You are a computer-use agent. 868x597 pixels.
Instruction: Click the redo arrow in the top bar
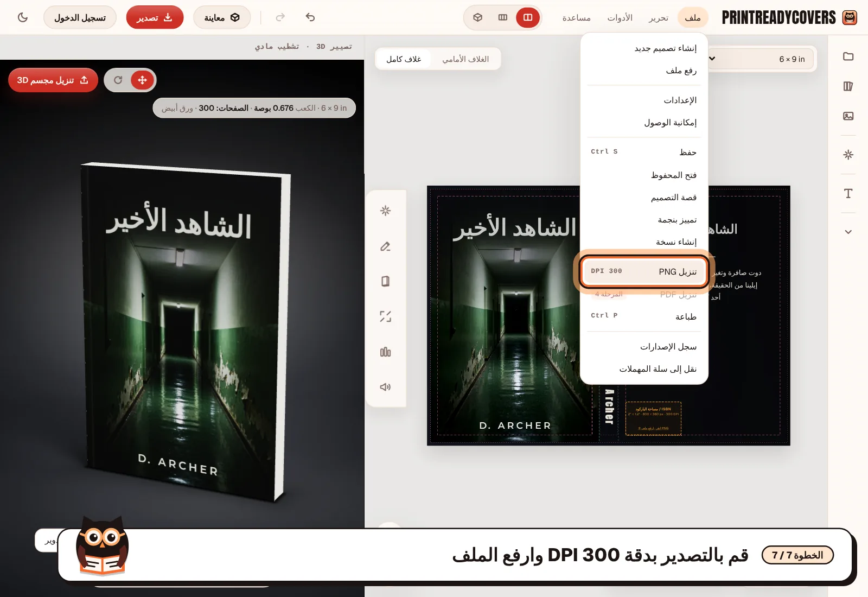[x=280, y=17]
